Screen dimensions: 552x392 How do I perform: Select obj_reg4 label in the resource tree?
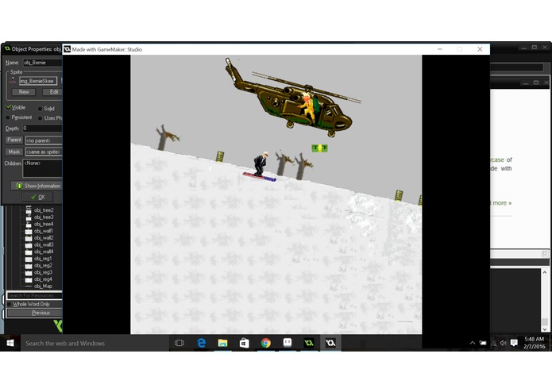43,279
